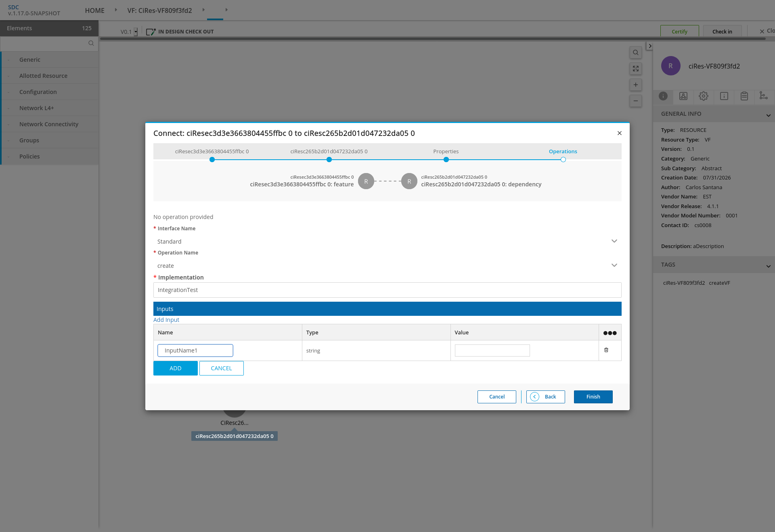Image resolution: width=775 pixels, height=532 pixels.
Task: Click the input Value field
Action: point(492,350)
